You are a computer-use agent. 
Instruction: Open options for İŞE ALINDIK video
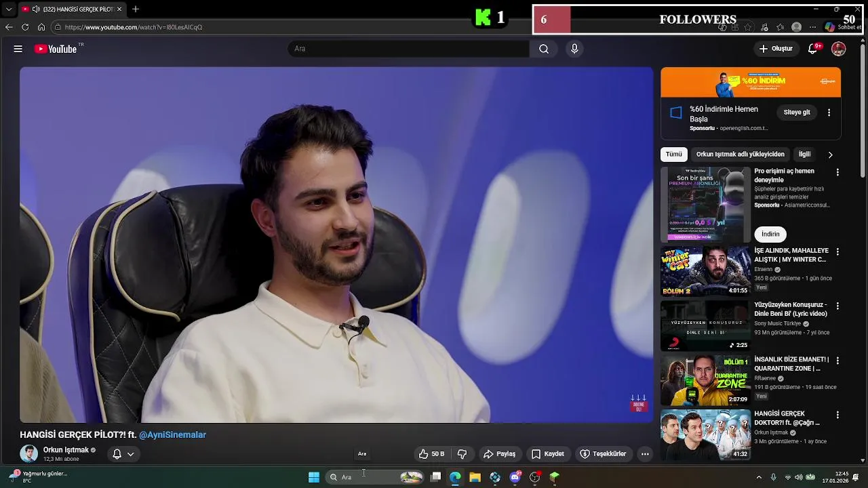tap(837, 251)
